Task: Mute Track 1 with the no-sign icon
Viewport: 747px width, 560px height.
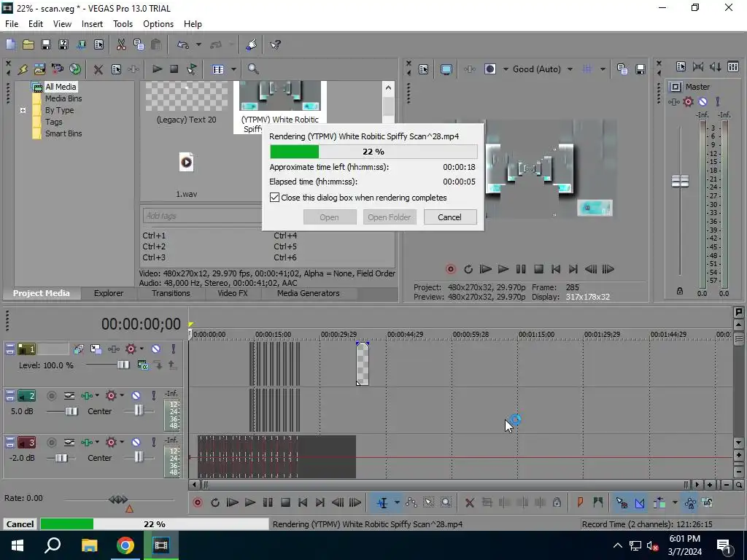Action: [x=156, y=349]
